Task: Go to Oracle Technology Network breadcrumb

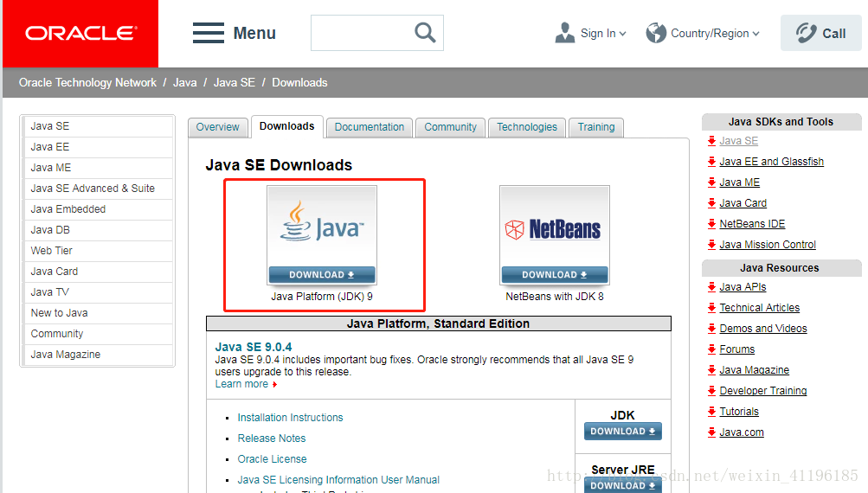Action: tap(87, 82)
